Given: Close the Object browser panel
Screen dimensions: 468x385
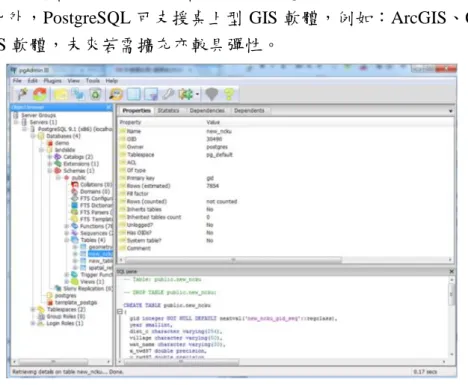Looking at the screenshot, I should [109, 107].
